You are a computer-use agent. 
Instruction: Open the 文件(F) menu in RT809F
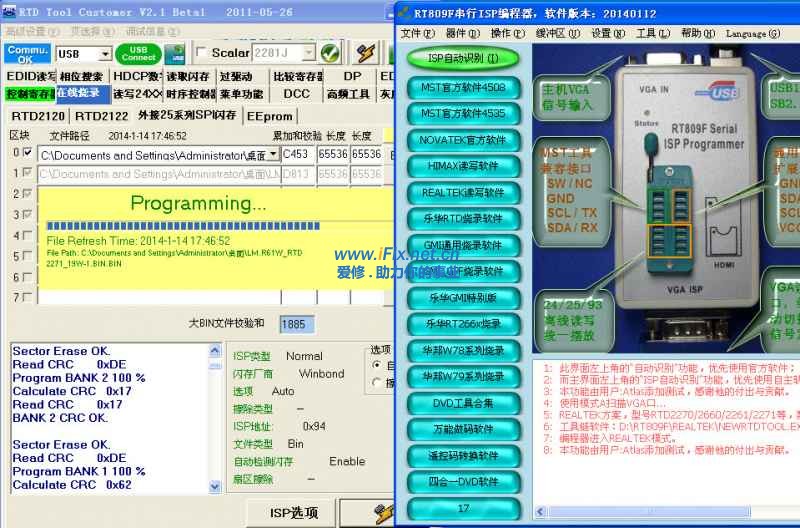coord(417,33)
